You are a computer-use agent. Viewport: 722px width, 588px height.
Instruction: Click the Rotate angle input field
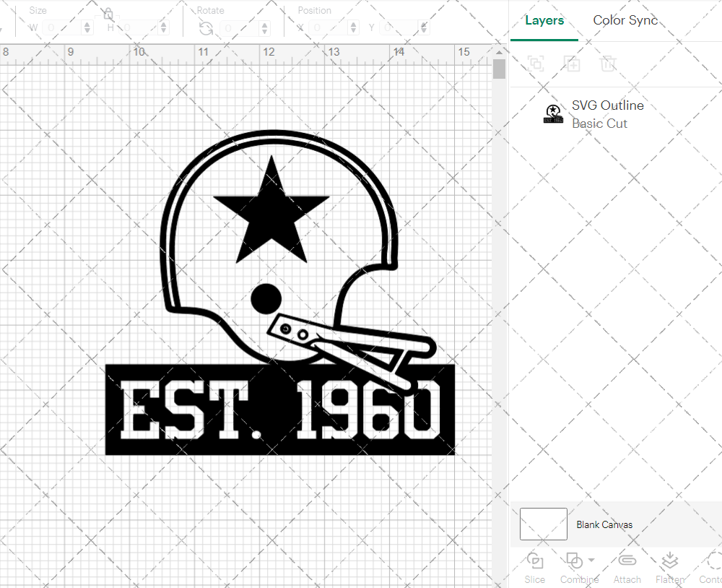click(240, 28)
